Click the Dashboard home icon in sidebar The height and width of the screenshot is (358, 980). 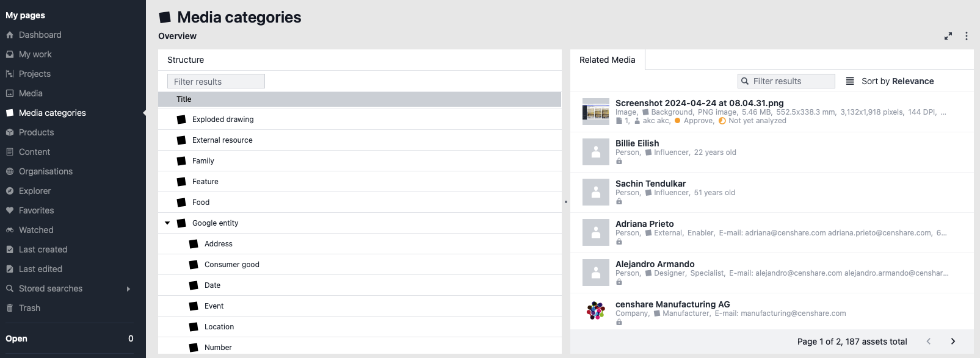(x=10, y=35)
